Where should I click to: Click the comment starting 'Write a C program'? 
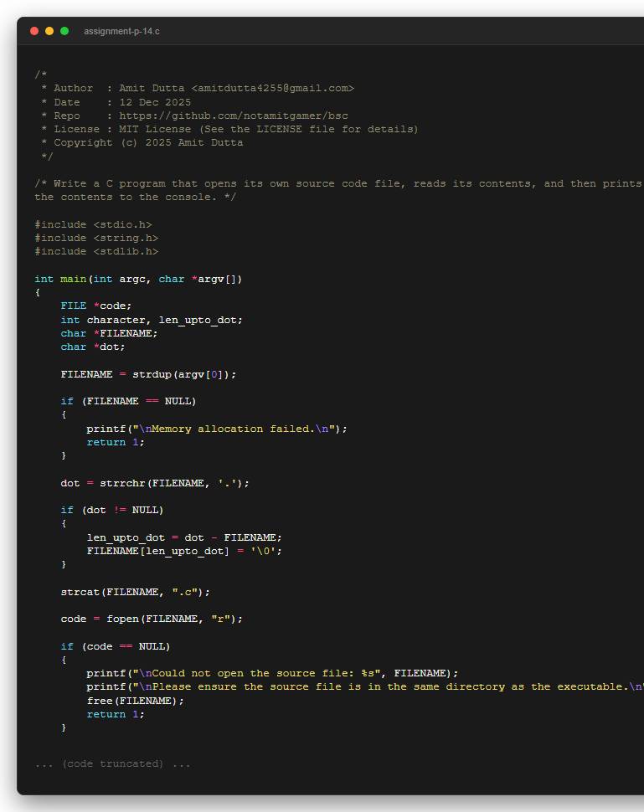(x=339, y=184)
